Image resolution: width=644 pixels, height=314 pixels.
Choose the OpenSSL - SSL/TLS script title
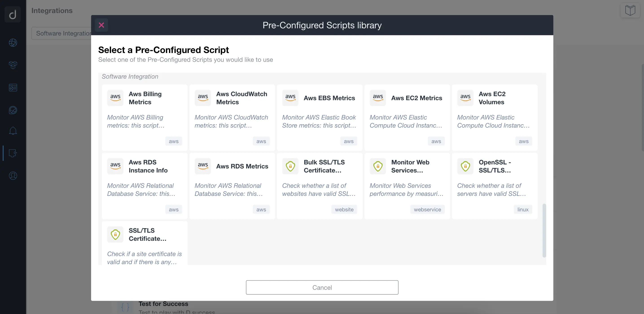point(495,166)
